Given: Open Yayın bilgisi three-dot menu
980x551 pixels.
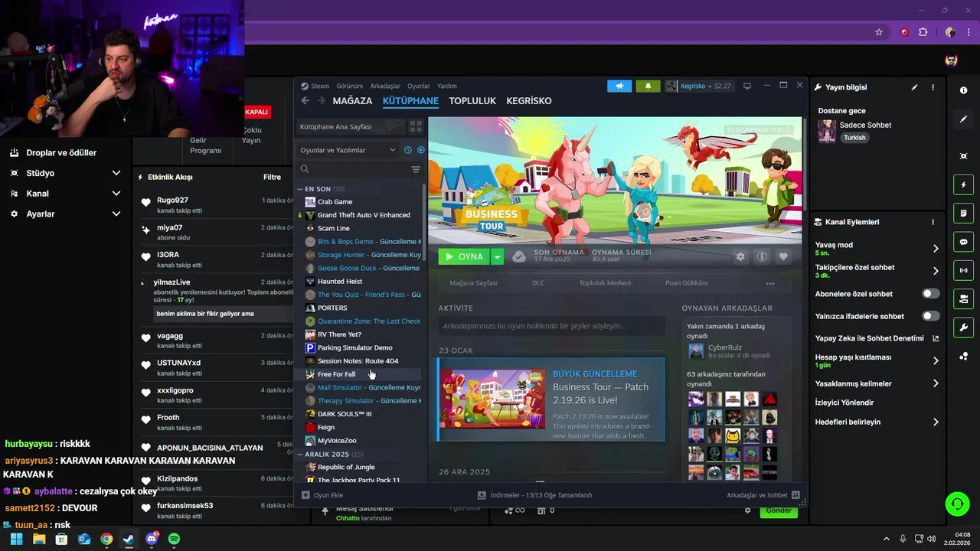Looking at the screenshot, I should pyautogui.click(x=933, y=87).
